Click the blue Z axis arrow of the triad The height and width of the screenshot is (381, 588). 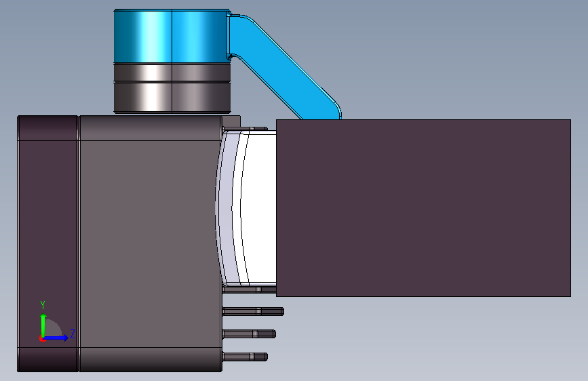(56, 338)
